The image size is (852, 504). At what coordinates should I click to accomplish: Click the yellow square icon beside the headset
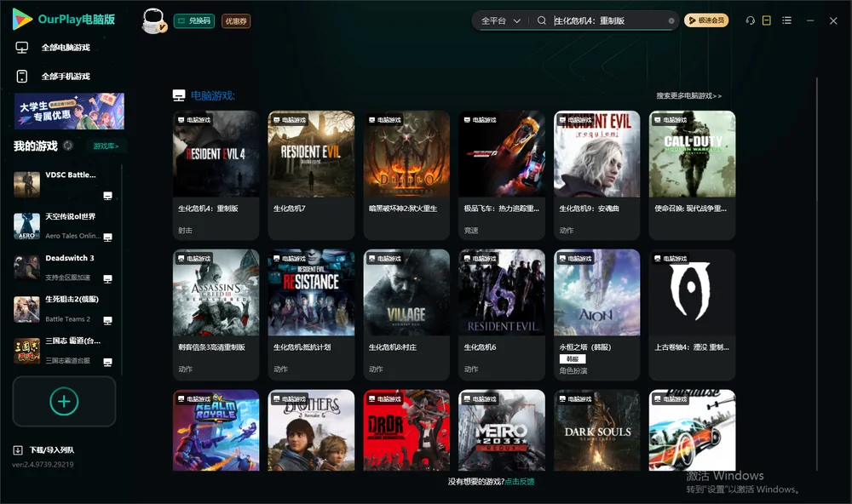point(767,20)
